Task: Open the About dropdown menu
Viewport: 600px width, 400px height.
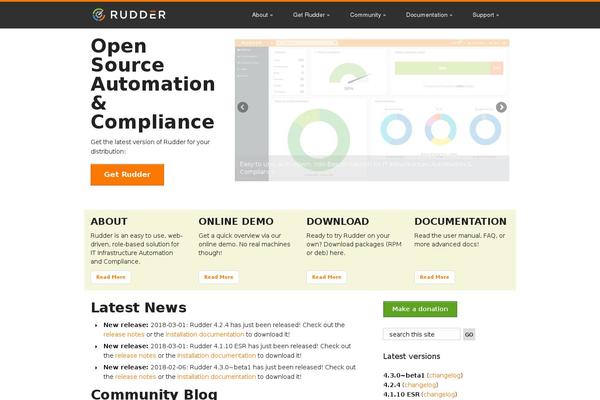Action: coord(262,15)
